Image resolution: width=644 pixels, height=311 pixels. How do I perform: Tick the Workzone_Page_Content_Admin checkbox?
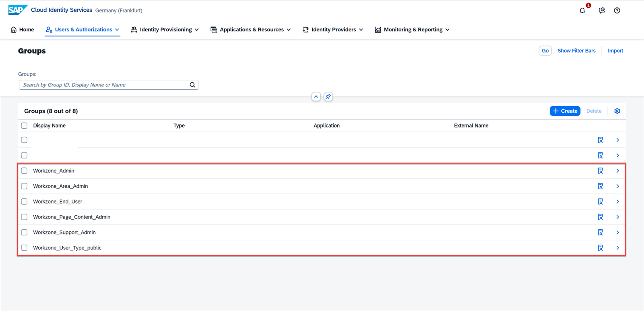click(x=24, y=217)
